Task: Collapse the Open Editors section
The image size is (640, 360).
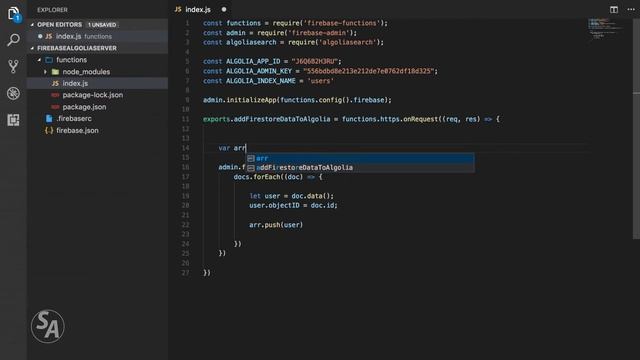Action: coord(32,24)
